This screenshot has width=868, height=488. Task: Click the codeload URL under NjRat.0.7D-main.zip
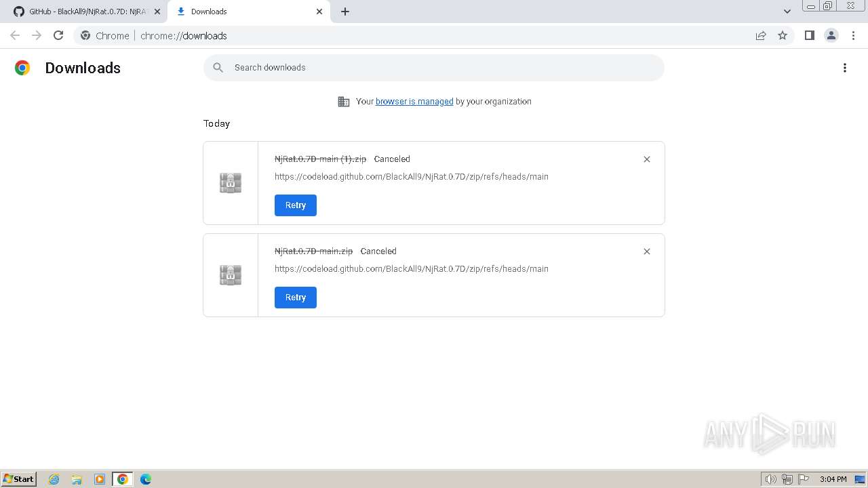coord(412,269)
